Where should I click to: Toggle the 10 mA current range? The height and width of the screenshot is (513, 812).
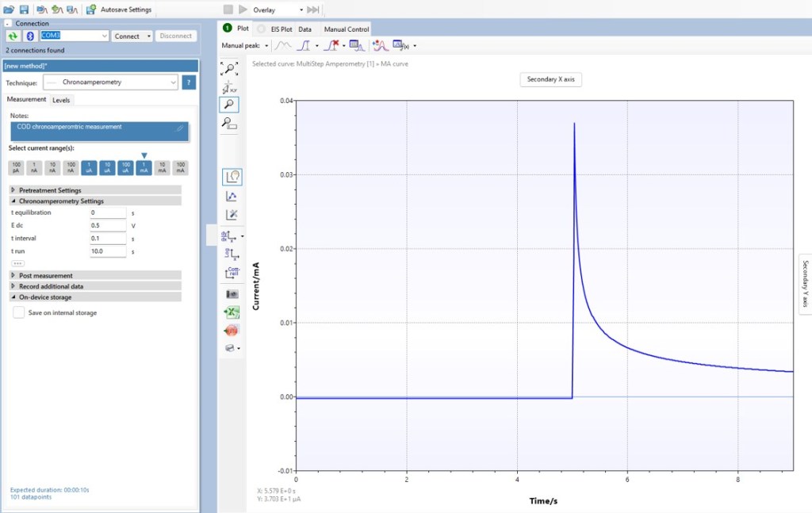[162, 167]
